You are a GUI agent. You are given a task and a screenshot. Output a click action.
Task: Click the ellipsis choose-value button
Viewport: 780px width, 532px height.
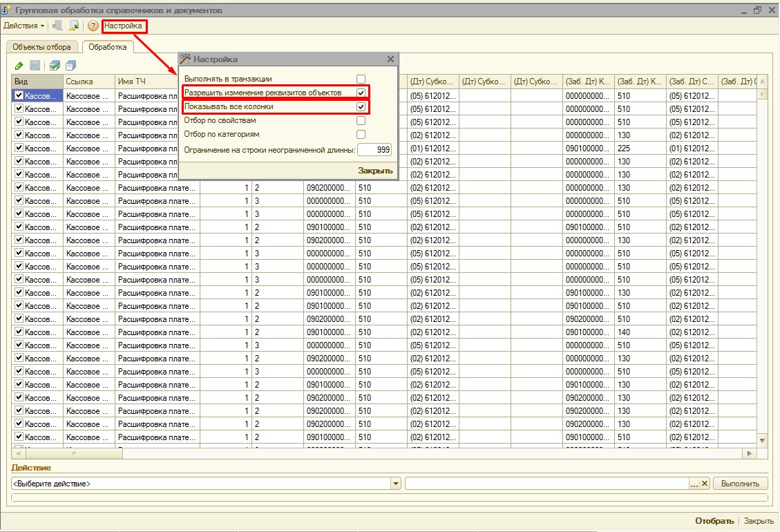point(695,484)
